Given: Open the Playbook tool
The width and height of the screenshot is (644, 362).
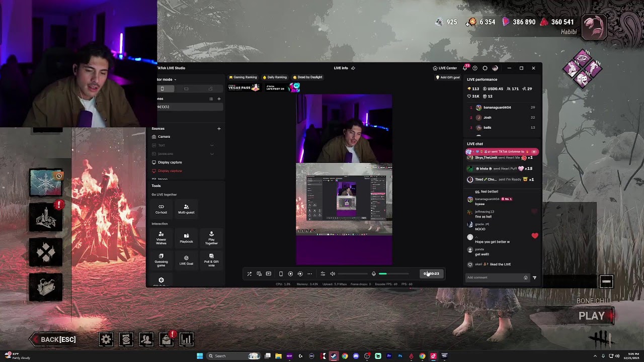Looking at the screenshot, I should tap(186, 238).
